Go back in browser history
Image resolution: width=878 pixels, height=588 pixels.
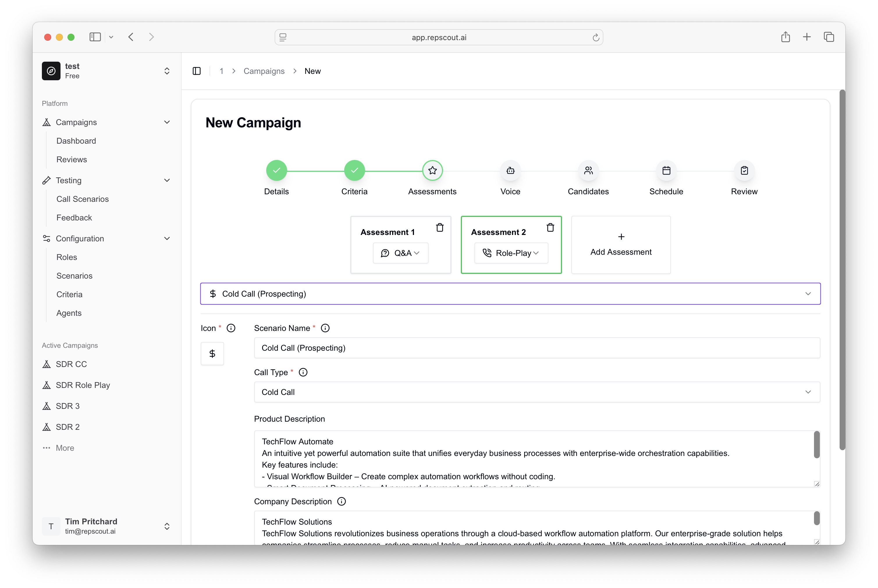(x=131, y=37)
